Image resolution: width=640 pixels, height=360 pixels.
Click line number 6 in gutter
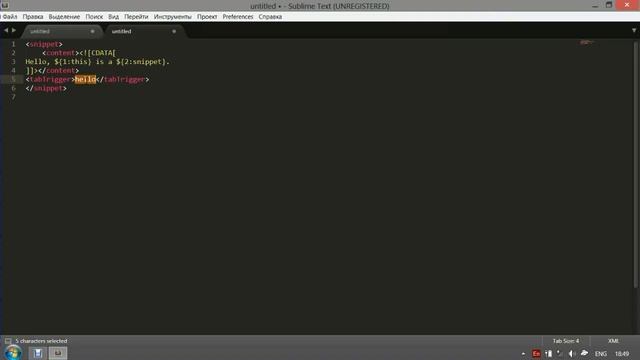click(13, 88)
